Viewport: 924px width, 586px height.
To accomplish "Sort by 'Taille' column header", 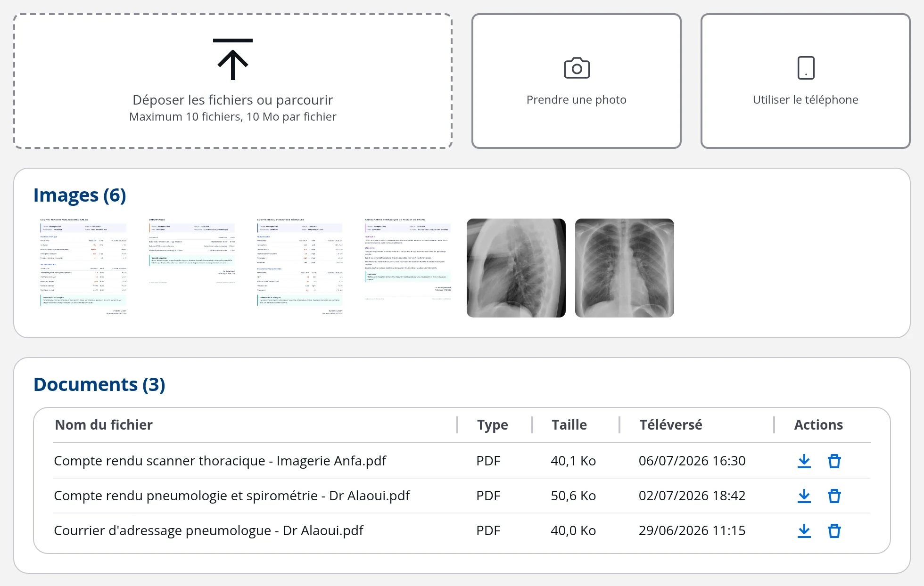I will (x=569, y=425).
